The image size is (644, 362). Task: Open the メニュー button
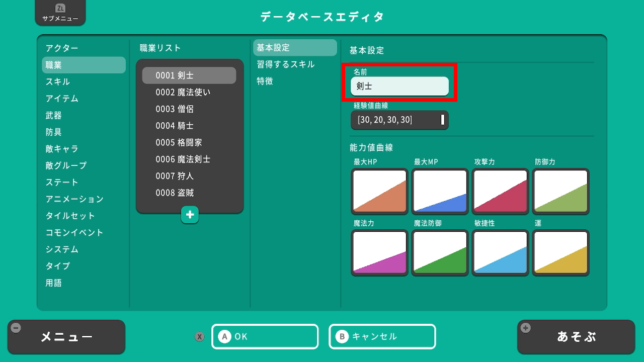(66, 337)
